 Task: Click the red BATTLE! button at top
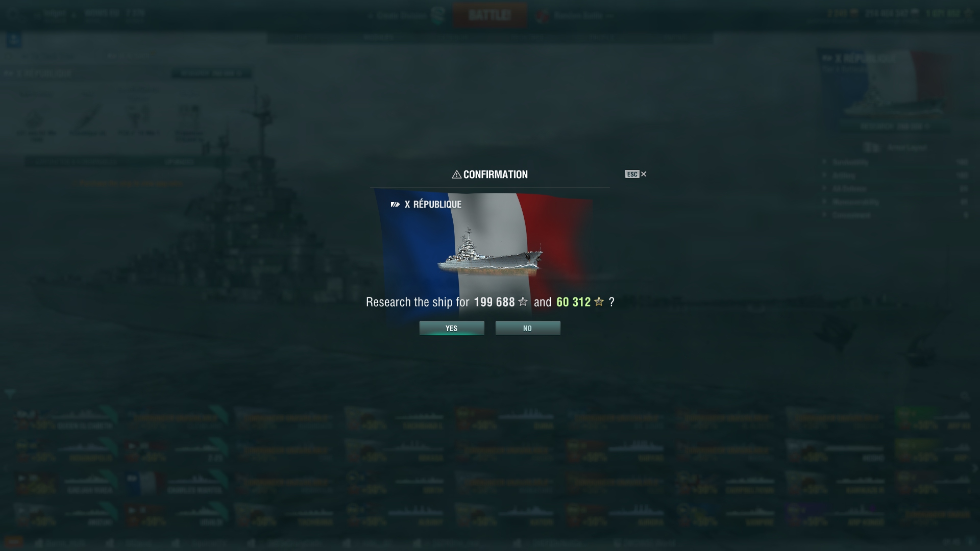tap(489, 15)
